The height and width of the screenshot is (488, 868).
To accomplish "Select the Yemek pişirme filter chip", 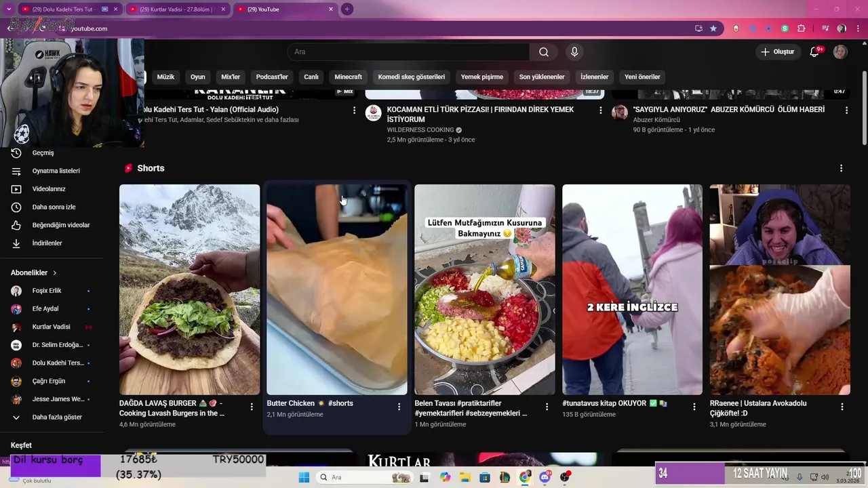I will pos(482,77).
